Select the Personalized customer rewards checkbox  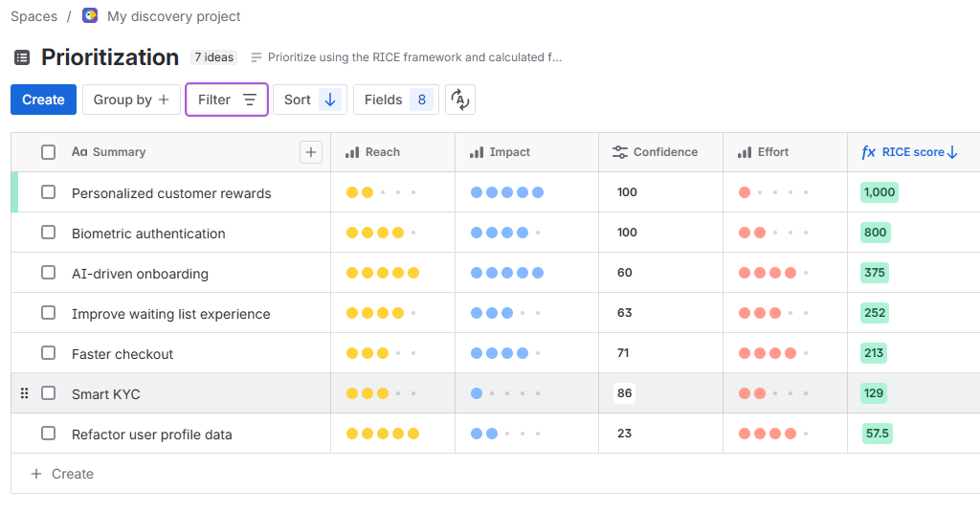click(x=48, y=191)
